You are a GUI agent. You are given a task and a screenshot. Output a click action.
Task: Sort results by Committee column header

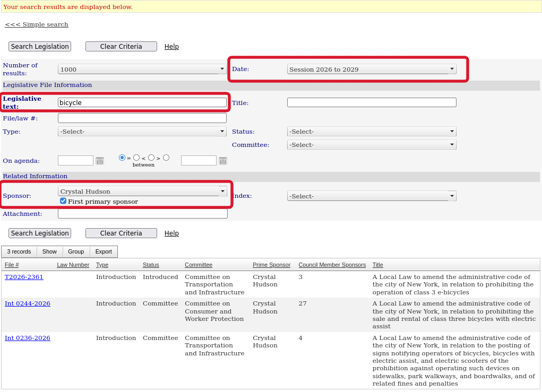tap(199, 265)
